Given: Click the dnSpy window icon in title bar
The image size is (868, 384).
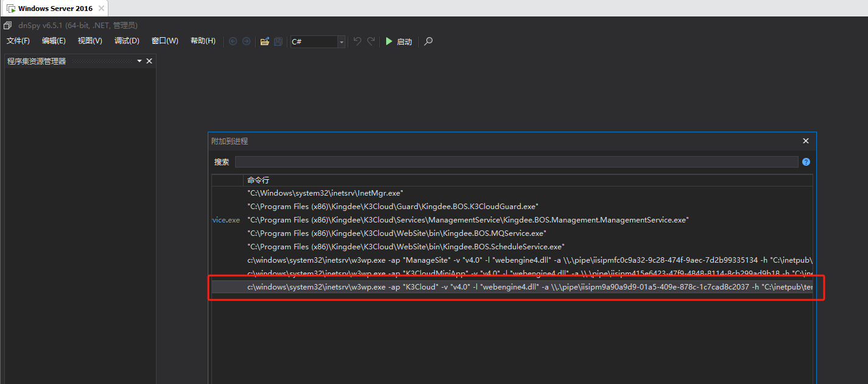Looking at the screenshot, I should (8, 26).
